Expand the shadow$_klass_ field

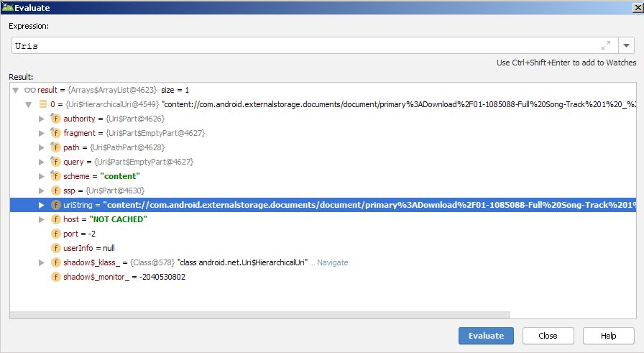42,262
